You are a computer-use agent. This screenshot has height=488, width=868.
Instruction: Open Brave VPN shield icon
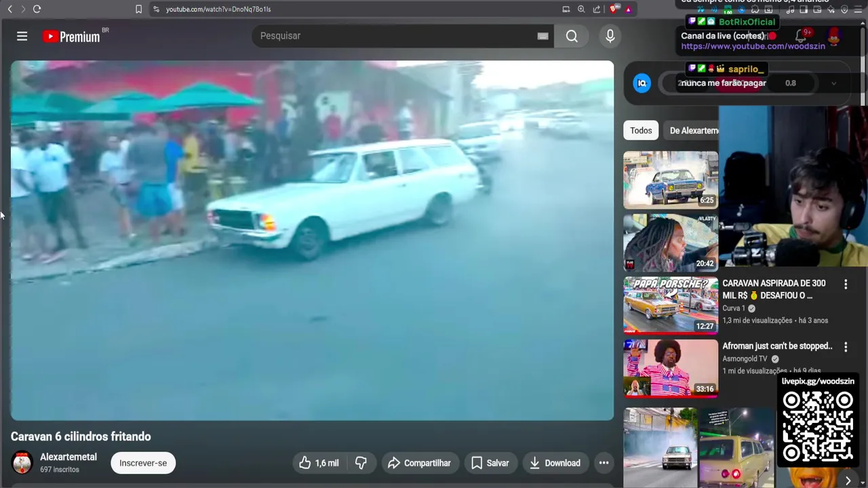click(x=844, y=9)
